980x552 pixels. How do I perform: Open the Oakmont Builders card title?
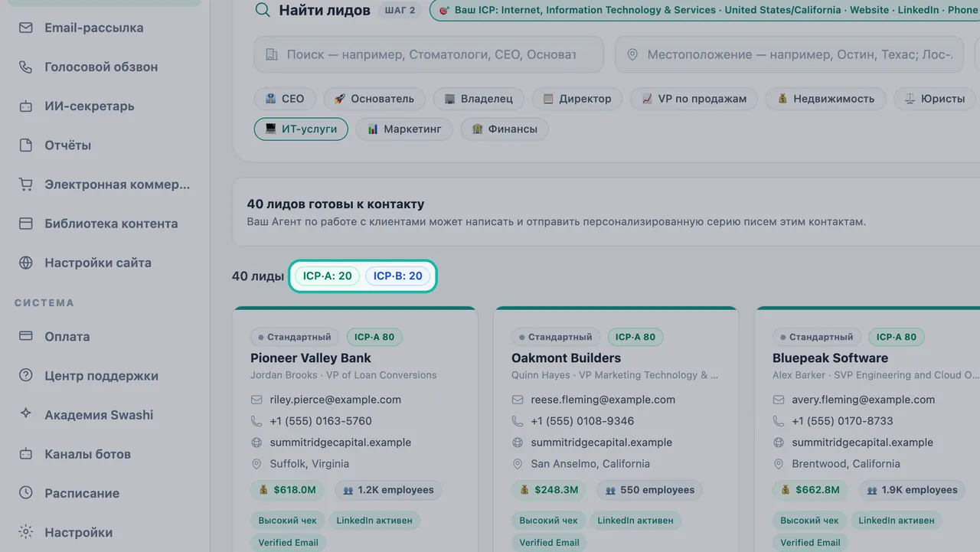click(x=566, y=358)
